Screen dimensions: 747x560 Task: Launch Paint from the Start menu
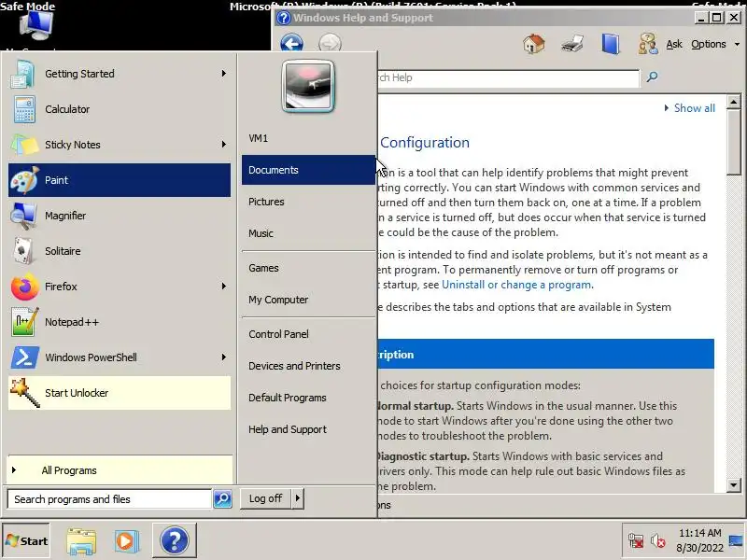point(120,180)
